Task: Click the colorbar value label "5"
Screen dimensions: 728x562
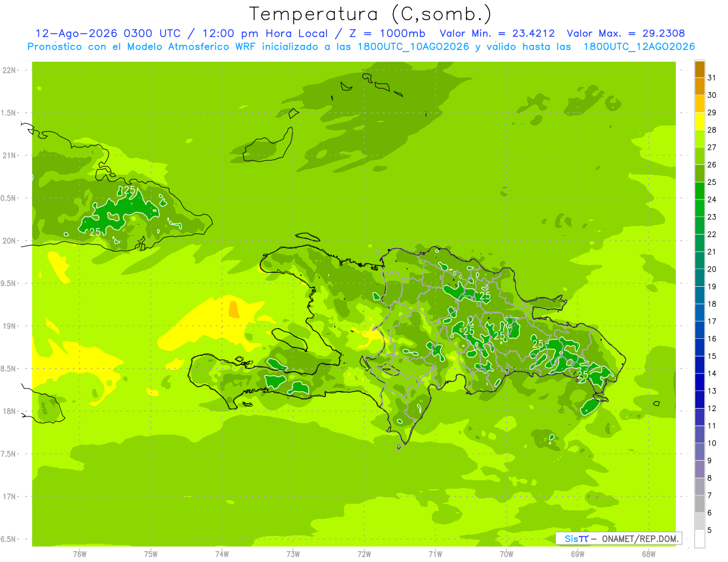Action: point(710,530)
